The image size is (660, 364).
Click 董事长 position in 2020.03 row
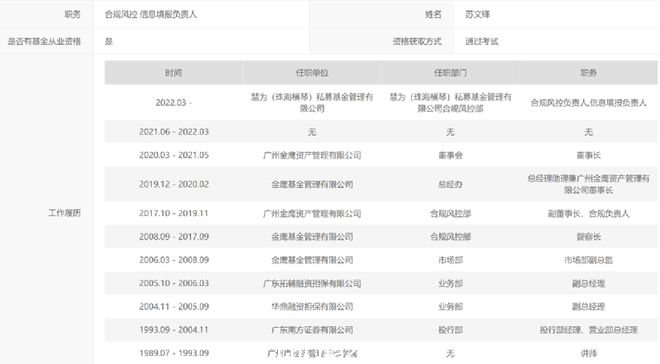coord(588,155)
